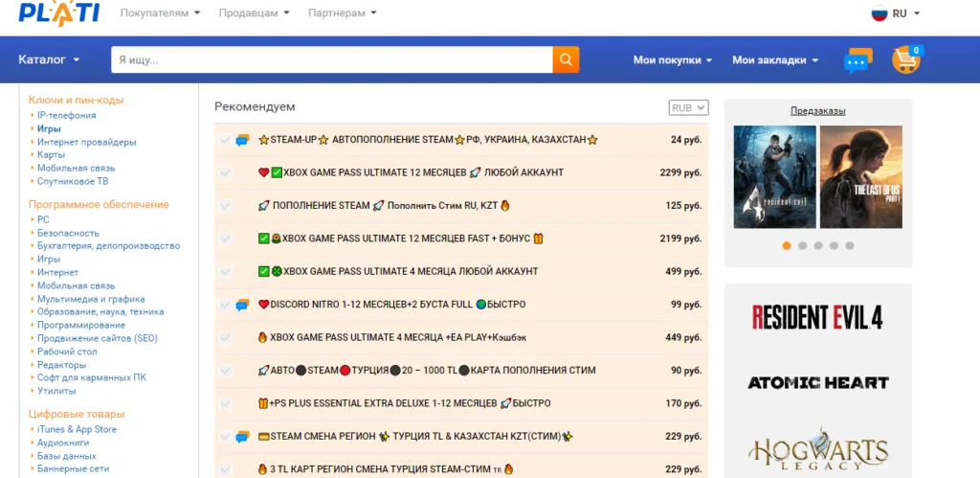
Task: Open Продвижение сайтов (SEO) category
Action: coord(97,338)
